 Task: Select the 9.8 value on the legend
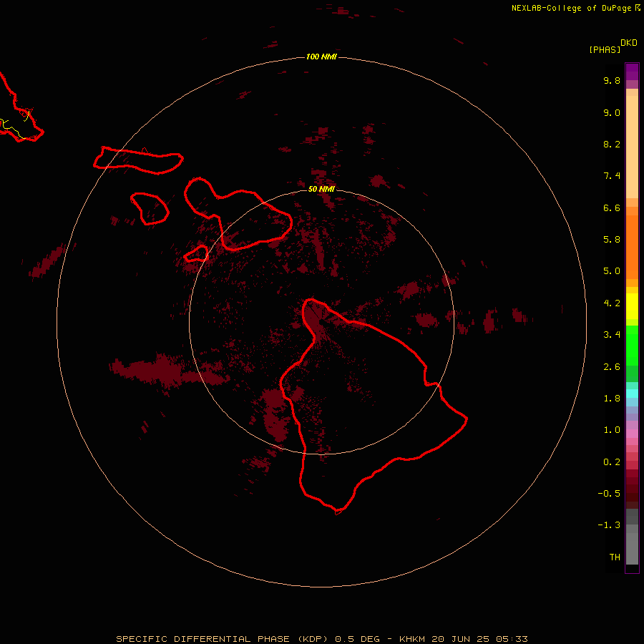click(612, 80)
